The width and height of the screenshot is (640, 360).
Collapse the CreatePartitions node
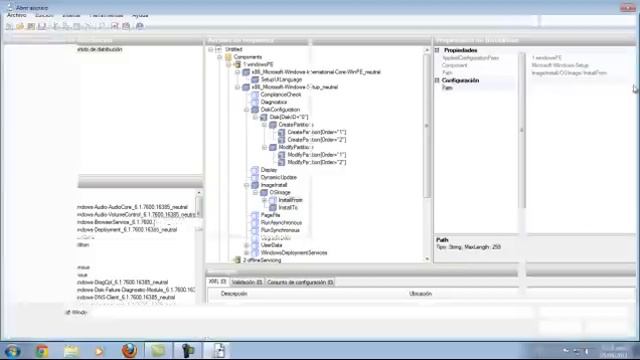[264, 125]
